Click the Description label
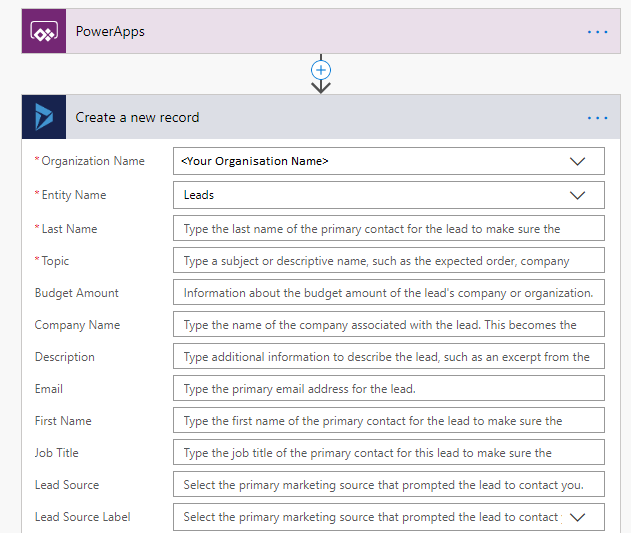Image resolution: width=631 pixels, height=533 pixels. click(x=65, y=357)
